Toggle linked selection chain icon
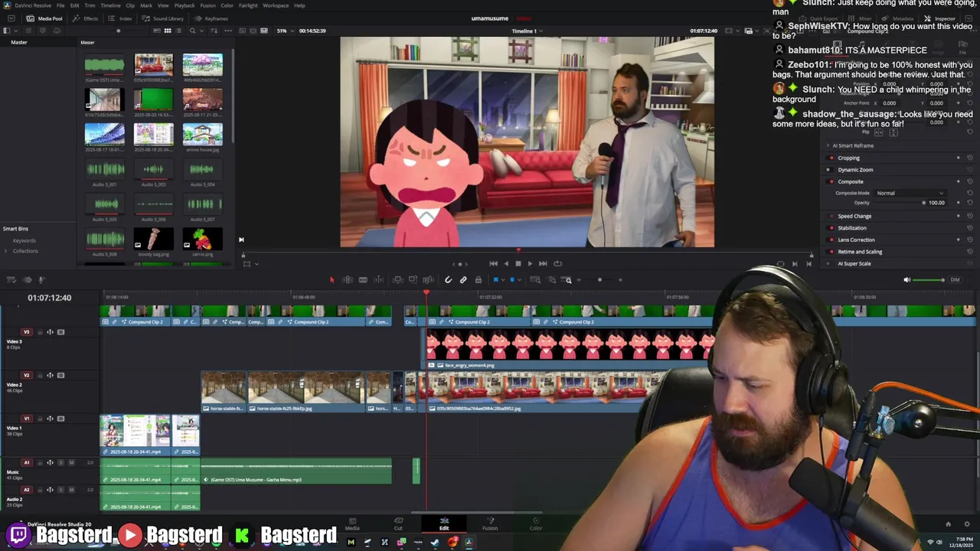Screen dimensions: 980x551 click(x=463, y=280)
